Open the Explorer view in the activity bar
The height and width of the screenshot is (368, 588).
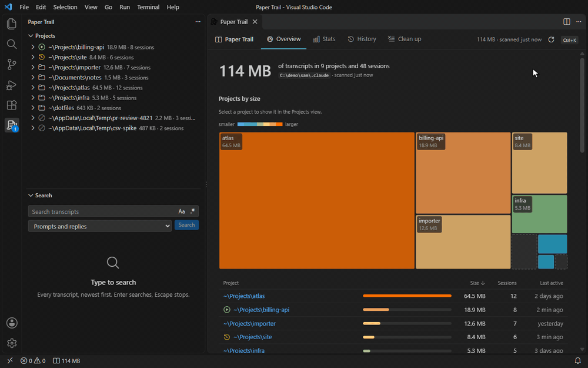pyautogui.click(x=12, y=24)
